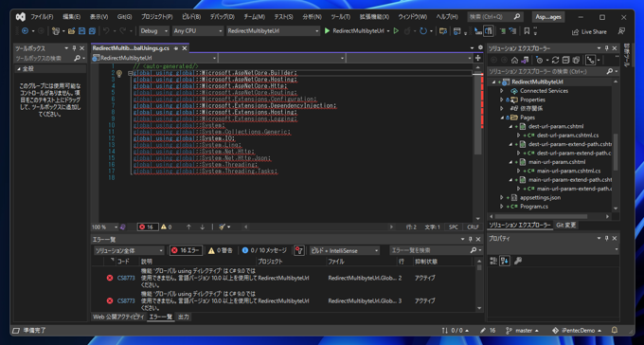This screenshot has height=345, width=644.
Task: Click the code cleanup broom icon
Action: click(223, 227)
